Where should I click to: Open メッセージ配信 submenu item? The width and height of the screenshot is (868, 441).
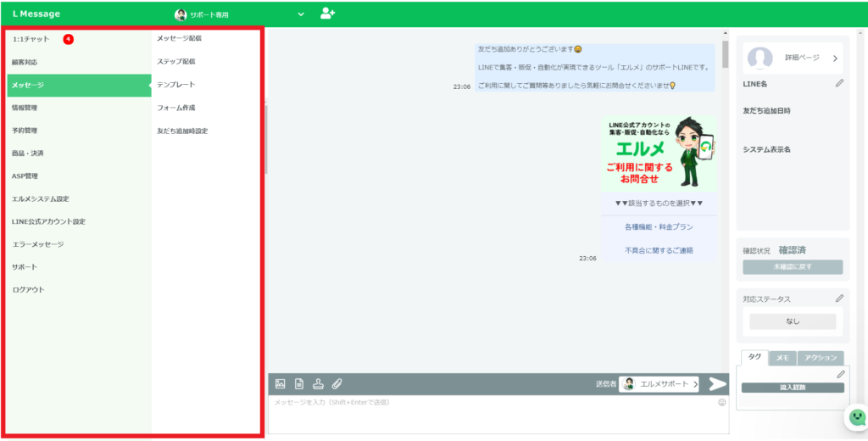click(180, 38)
